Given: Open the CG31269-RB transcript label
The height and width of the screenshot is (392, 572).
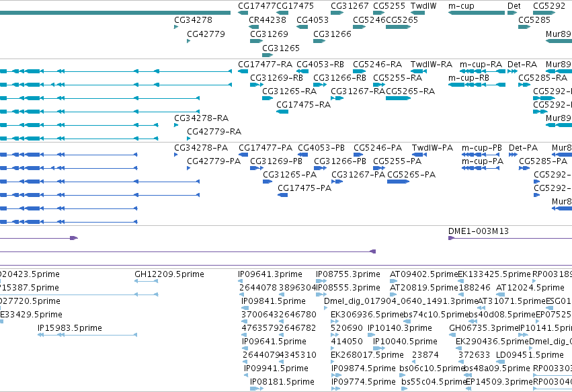Looking at the screenshot, I should click(x=276, y=78).
